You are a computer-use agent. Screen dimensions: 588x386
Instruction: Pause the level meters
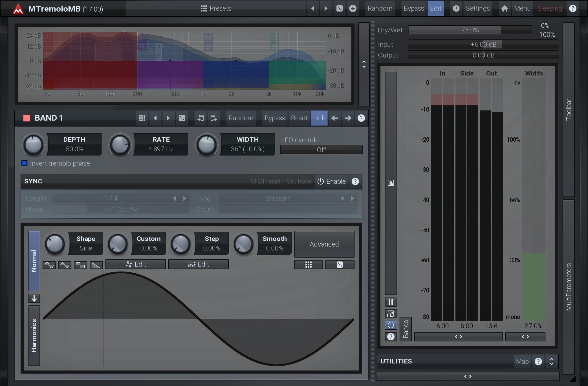[391, 302]
